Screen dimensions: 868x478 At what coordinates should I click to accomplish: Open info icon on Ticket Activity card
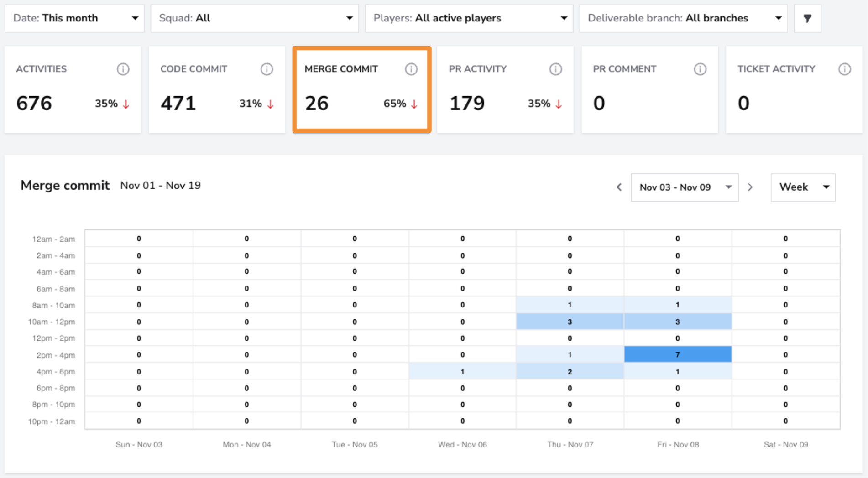pos(844,69)
